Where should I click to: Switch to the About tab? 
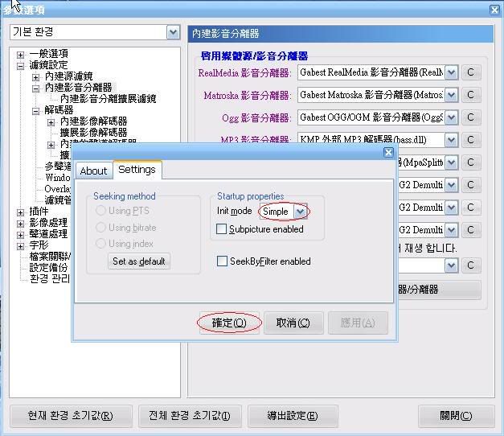93,171
